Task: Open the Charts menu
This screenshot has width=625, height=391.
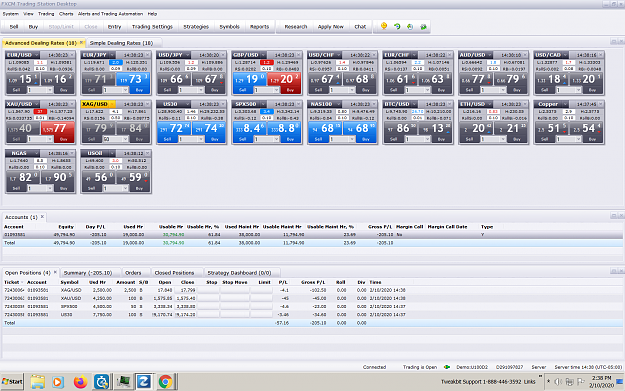Action: pos(66,14)
